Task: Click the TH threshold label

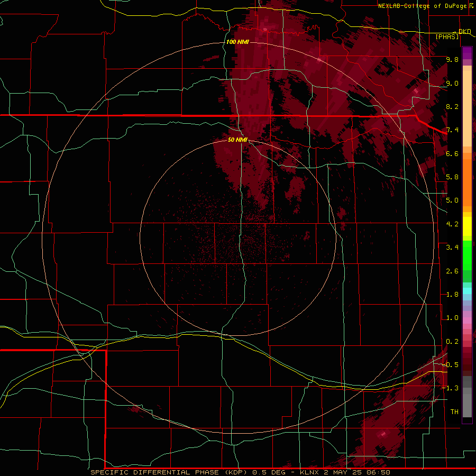Action: (x=454, y=412)
